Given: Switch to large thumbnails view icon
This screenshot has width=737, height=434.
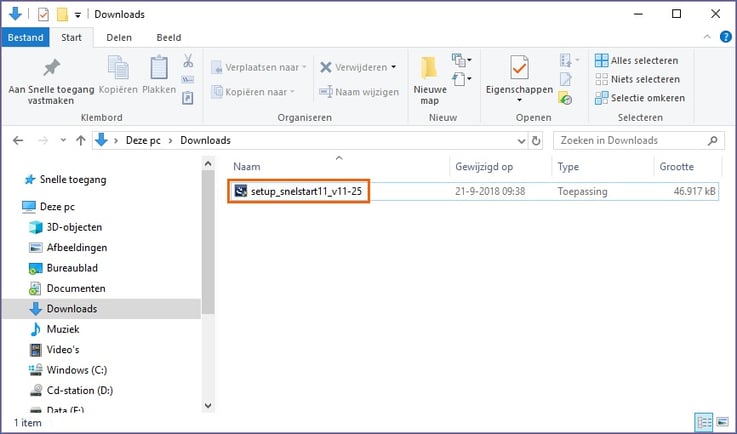Looking at the screenshot, I should click(723, 422).
